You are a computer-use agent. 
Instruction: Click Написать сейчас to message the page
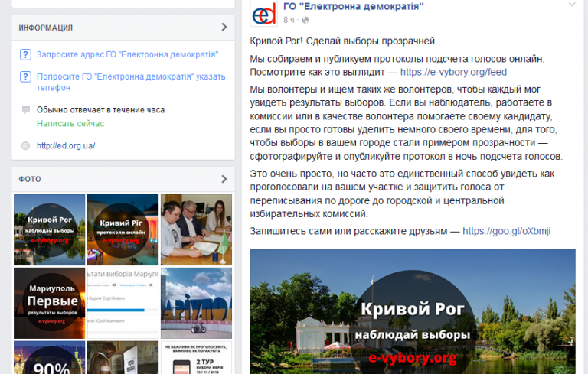click(x=70, y=124)
